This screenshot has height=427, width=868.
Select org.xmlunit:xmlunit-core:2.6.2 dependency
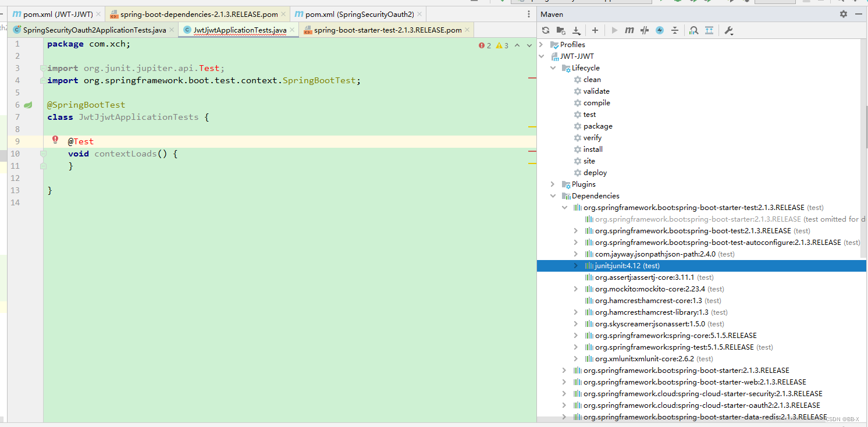coord(649,359)
